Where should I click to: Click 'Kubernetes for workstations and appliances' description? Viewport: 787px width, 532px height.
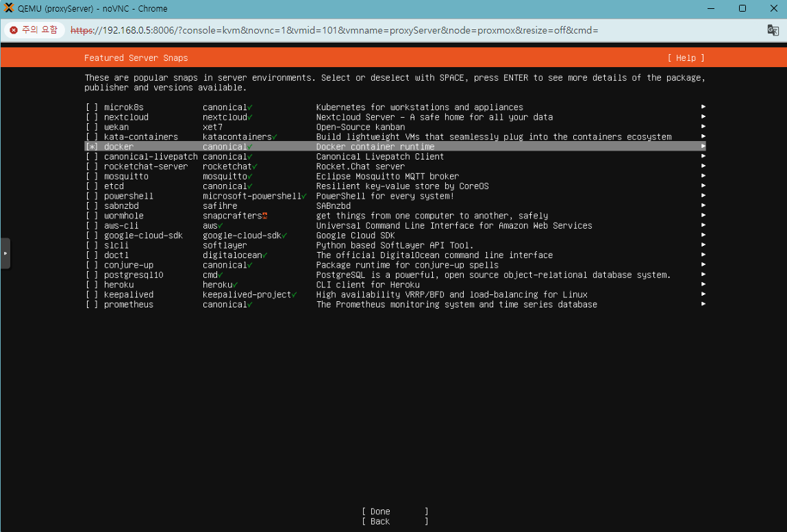[x=420, y=107]
